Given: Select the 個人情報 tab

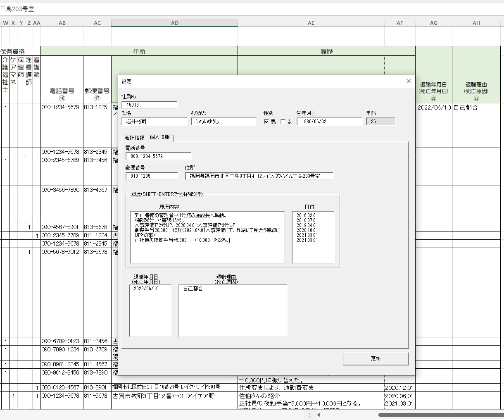Looking at the screenshot, I should (160, 137).
